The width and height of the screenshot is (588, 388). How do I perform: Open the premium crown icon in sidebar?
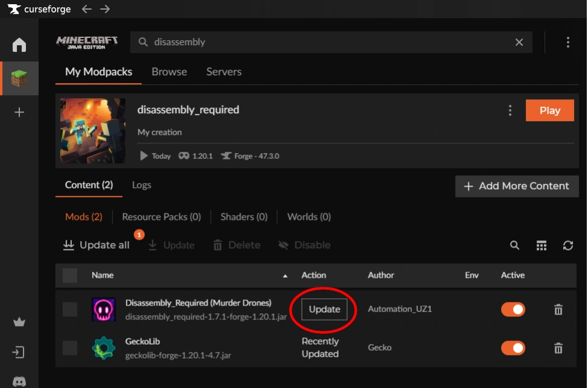tap(19, 322)
